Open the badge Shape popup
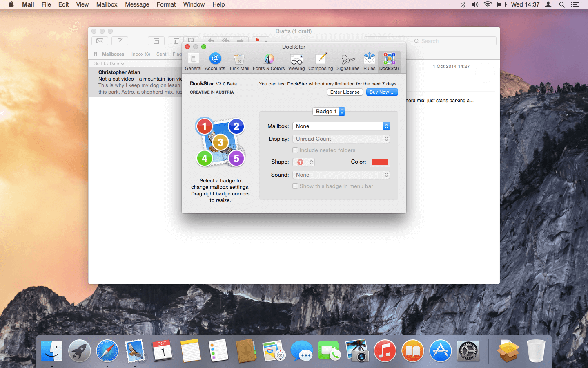The height and width of the screenshot is (368, 588). (x=304, y=162)
